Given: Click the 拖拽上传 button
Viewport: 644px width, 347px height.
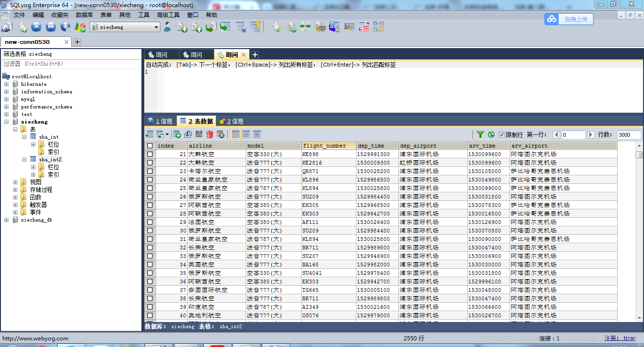Looking at the screenshot, I should coord(569,19).
